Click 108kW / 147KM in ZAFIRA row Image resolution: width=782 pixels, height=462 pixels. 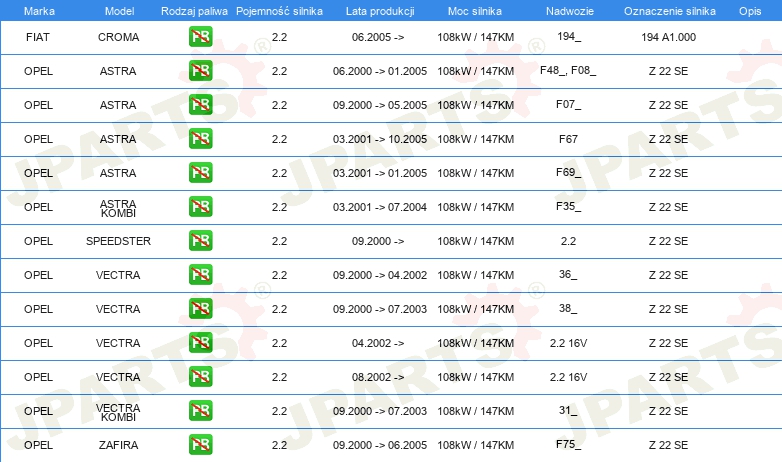[x=475, y=445]
